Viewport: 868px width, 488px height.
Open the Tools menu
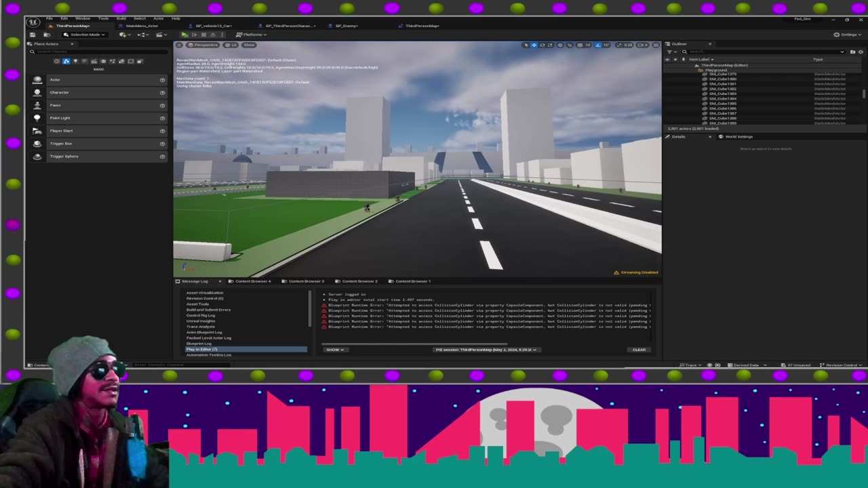103,18
